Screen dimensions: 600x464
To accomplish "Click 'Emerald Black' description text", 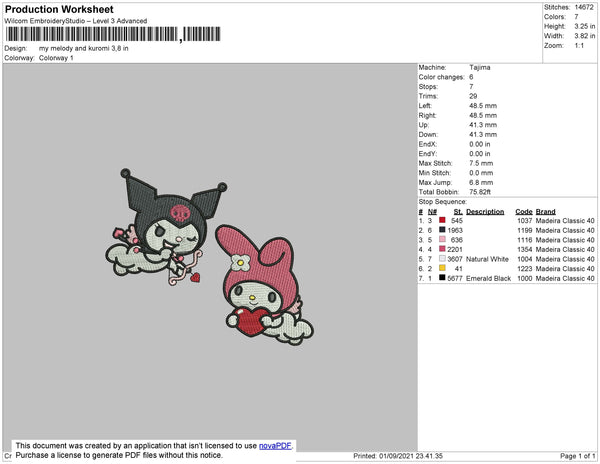I will 489,278.
